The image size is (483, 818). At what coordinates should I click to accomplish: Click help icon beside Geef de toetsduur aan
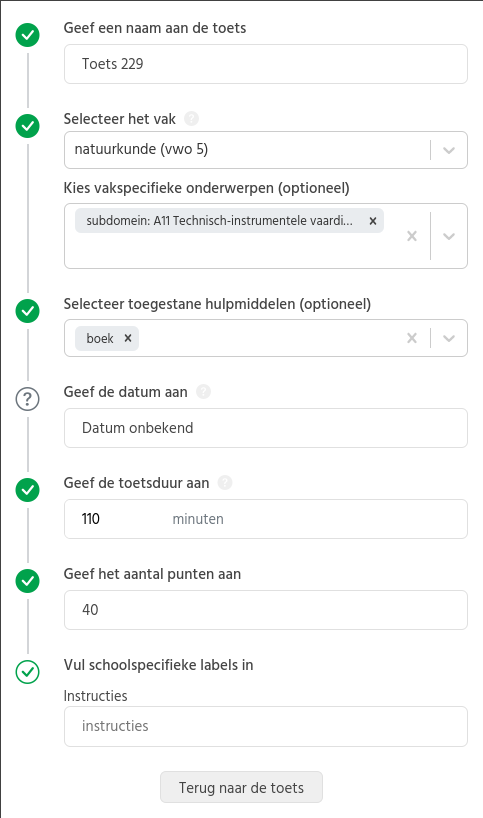(225, 483)
